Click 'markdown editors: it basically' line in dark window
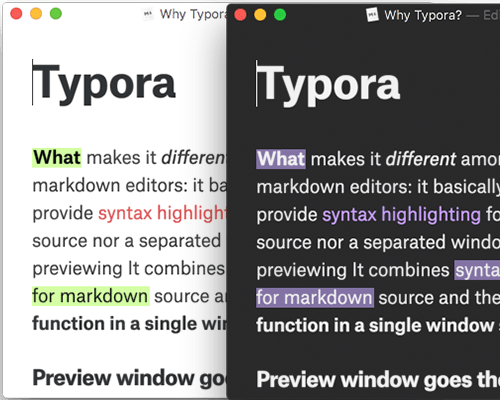Screen dimensions: 500x400 click(x=378, y=187)
